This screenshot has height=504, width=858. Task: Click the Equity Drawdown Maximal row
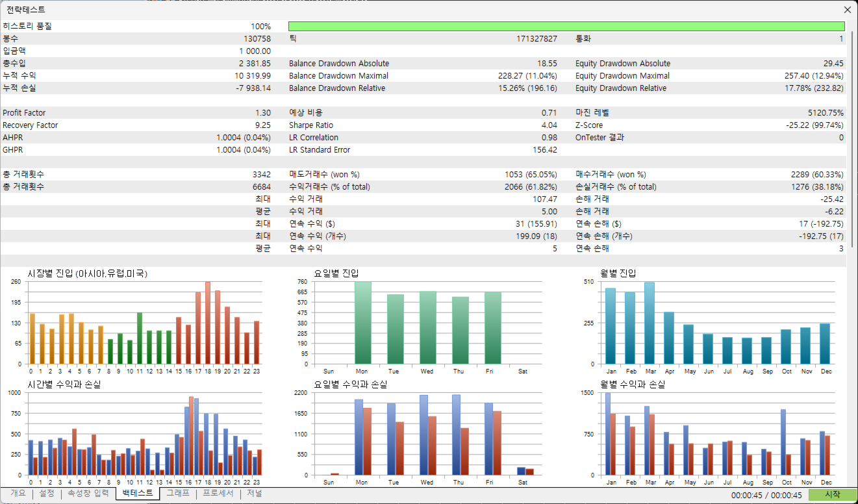[x=709, y=76]
